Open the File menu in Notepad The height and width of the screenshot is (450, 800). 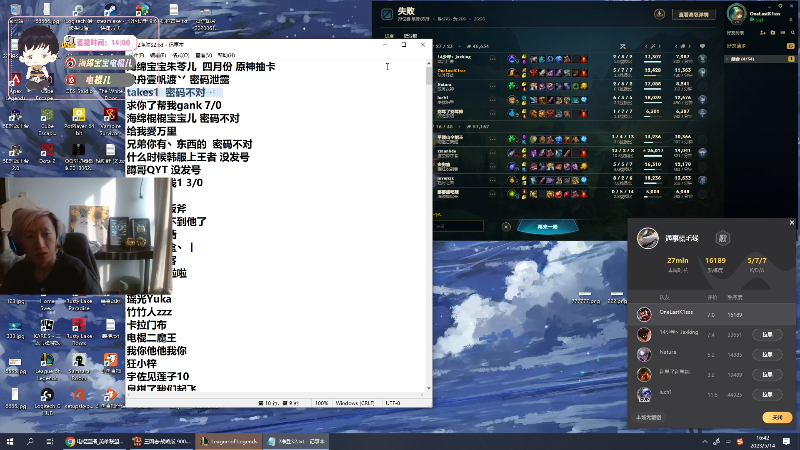click(137, 55)
